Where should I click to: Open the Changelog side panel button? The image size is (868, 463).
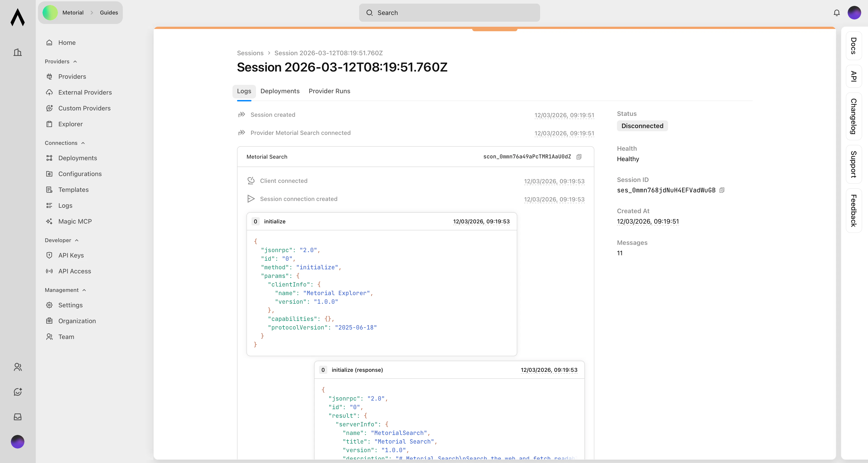[x=854, y=116]
